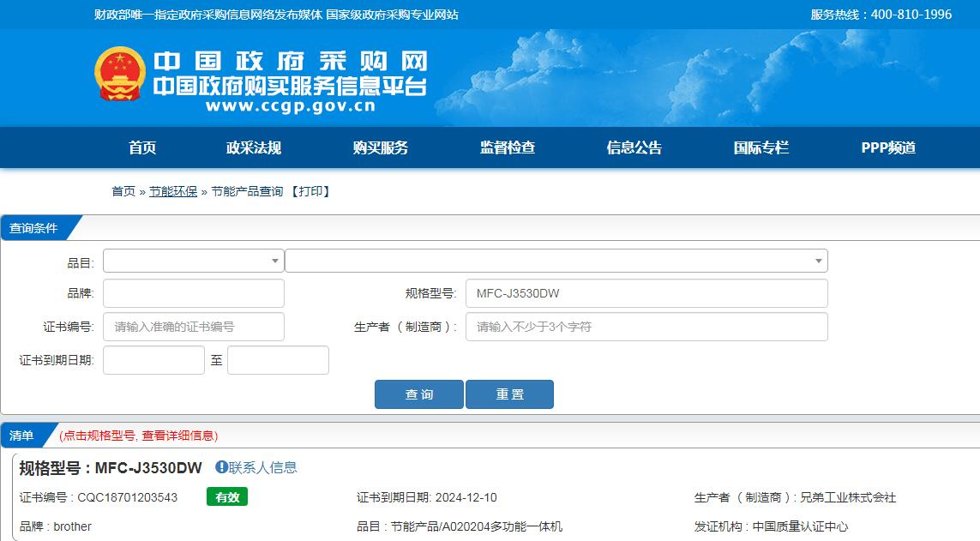Click the 查询 search button
The height and width of the screenshot is (541, 980).
point(418,394)
